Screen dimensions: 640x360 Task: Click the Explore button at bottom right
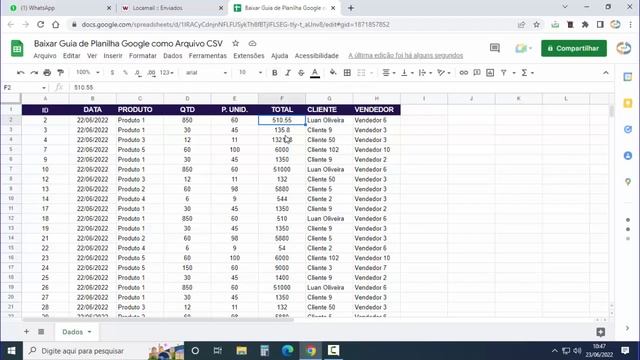coord(600,332)
